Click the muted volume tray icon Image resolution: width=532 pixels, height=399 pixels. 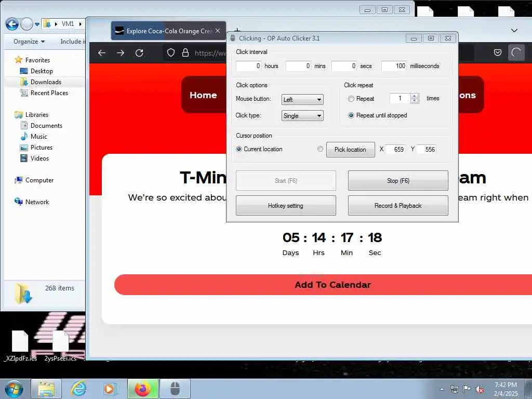480,390
